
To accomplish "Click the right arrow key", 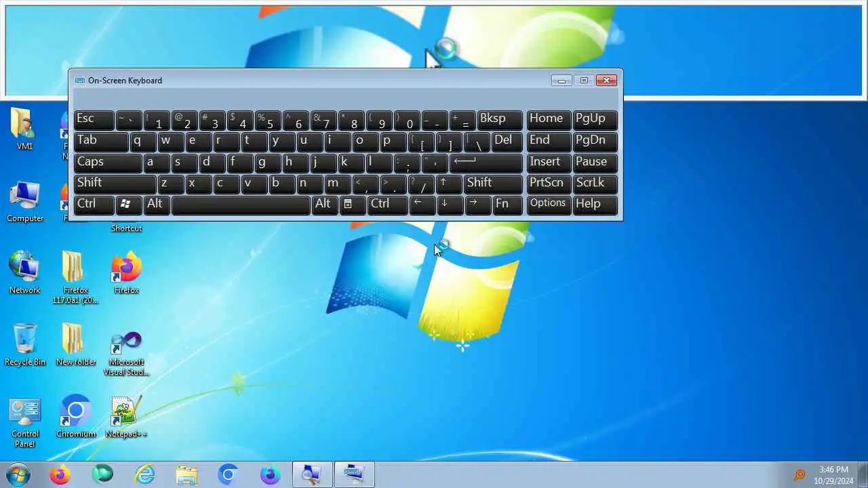I will coord(477,205).
